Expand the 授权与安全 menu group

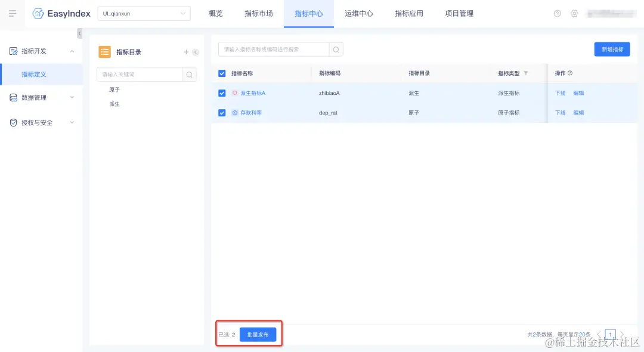(x=72, y=122)
